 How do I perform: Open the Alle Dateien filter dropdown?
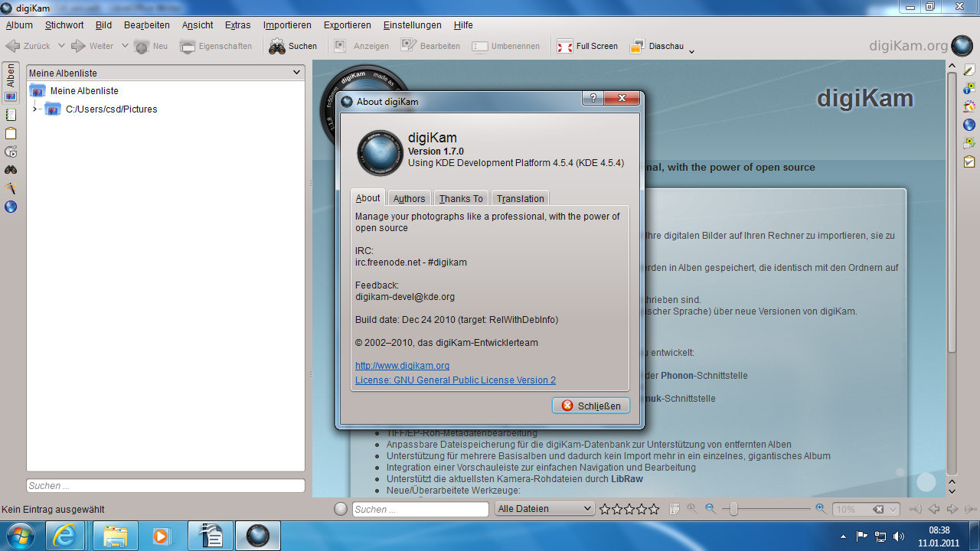pyautogui.click(x=544, y=507)
